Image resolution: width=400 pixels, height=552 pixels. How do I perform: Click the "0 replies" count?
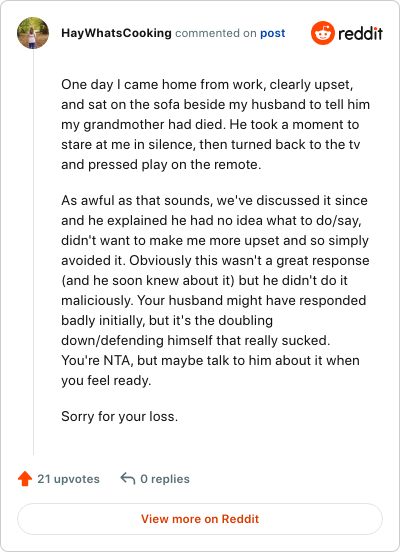coord(165,479)
